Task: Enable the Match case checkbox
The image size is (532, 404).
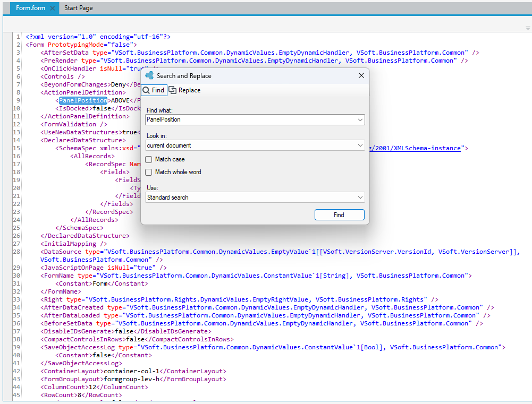Action: click(x=149, y=159)
